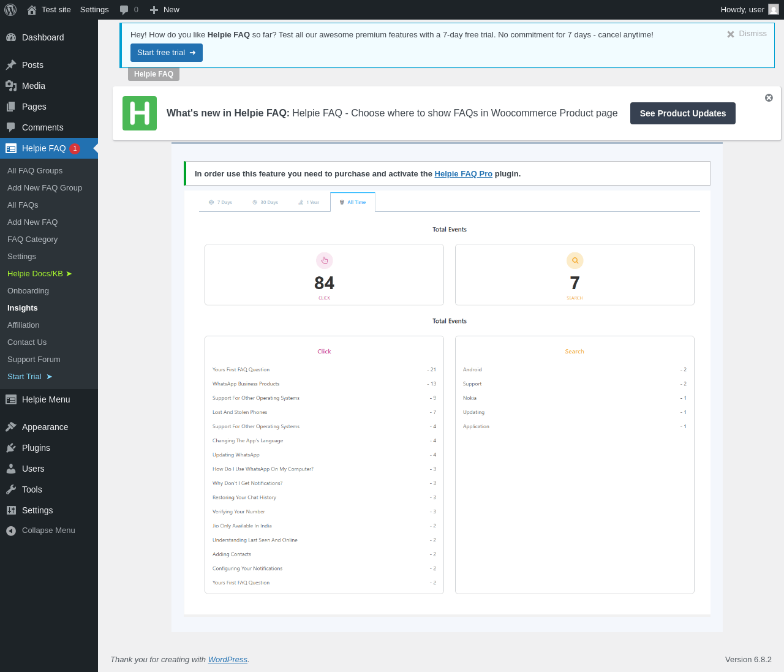The width and height of the screenshot is (784, 672).
Task: Click the Users person icon
Action: pos(11,469)
